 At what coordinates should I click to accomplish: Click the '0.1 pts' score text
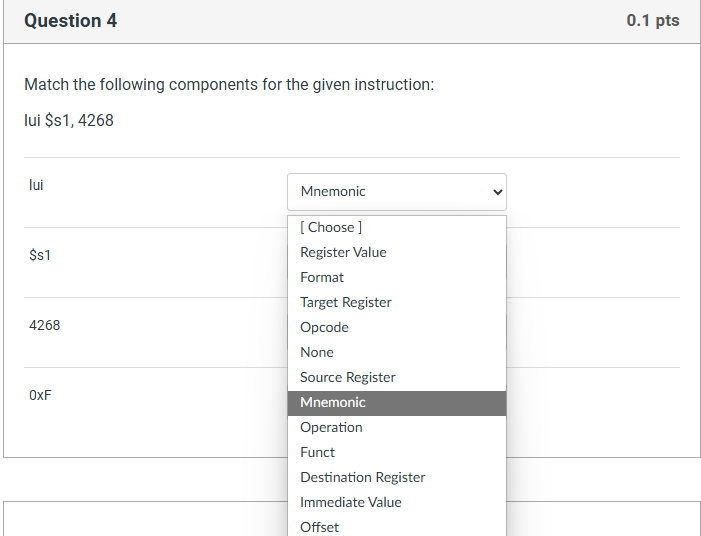[653, 21]
